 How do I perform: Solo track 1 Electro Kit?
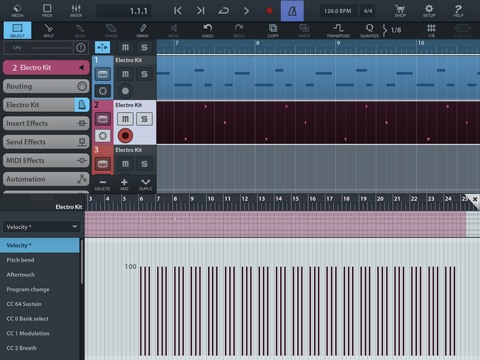[144, 74]
